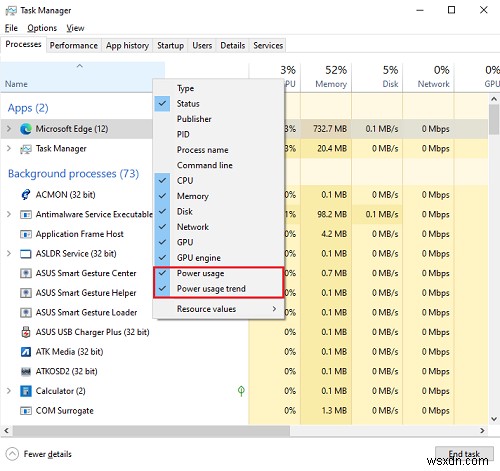Image resolution: width=500 pixels, height=471 pixels.
Task: Click the Task Manager title bar icon
Action: pos(11,10)
